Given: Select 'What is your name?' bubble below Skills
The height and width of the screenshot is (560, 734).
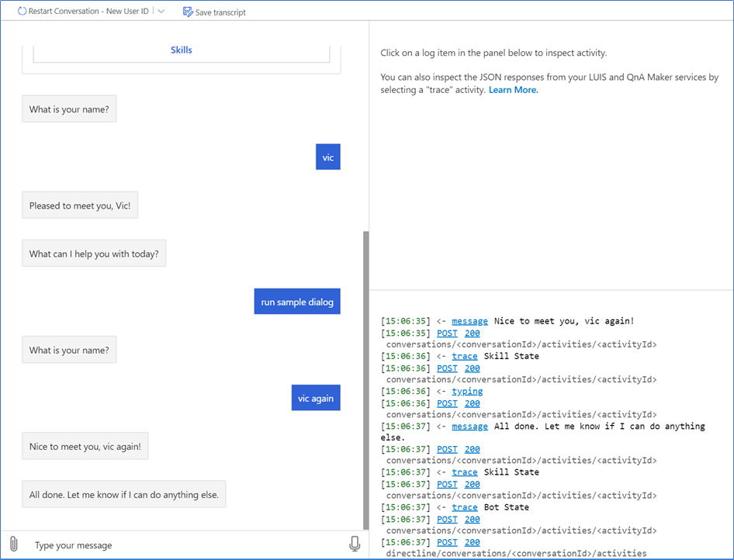Looking at the screenshot, I should [69, 109].
